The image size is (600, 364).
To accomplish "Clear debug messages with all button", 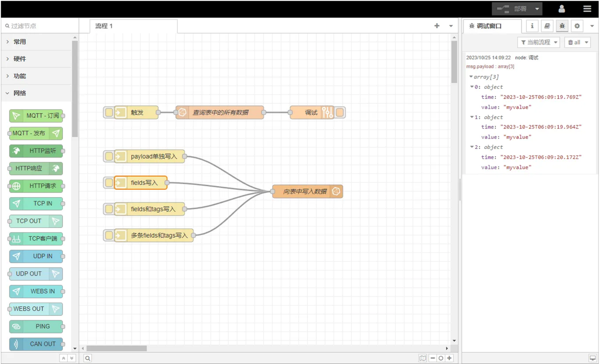I will point(574,43).
